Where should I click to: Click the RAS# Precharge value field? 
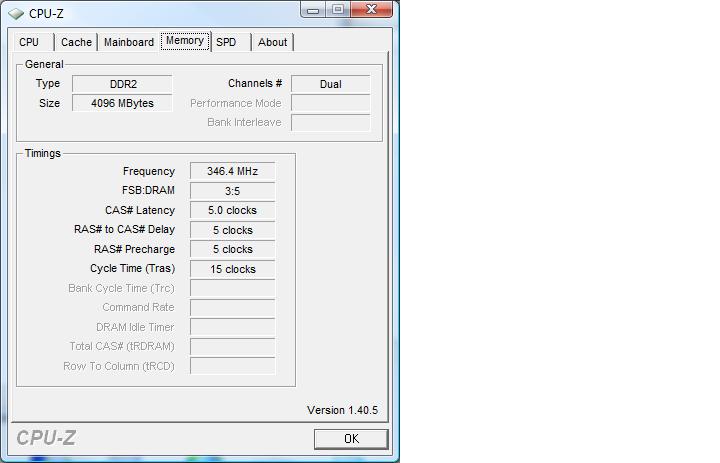232,249
